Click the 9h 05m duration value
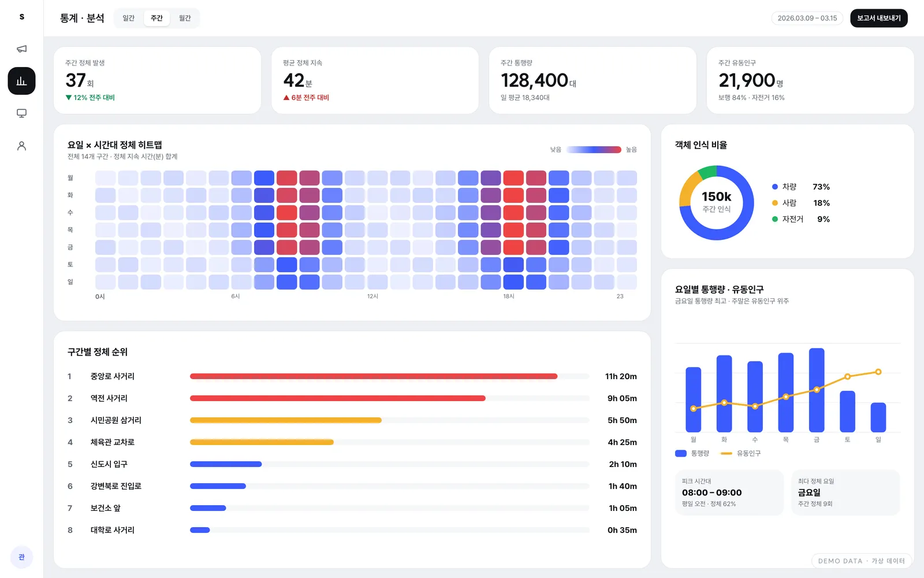The width and height of the screenshot is (924, 578). [x=622, y=398]
